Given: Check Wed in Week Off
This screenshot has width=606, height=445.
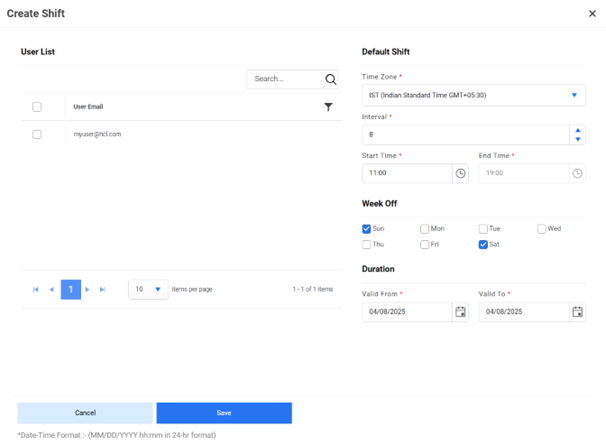Looking at the screenshot, I should tap(542, 229).
